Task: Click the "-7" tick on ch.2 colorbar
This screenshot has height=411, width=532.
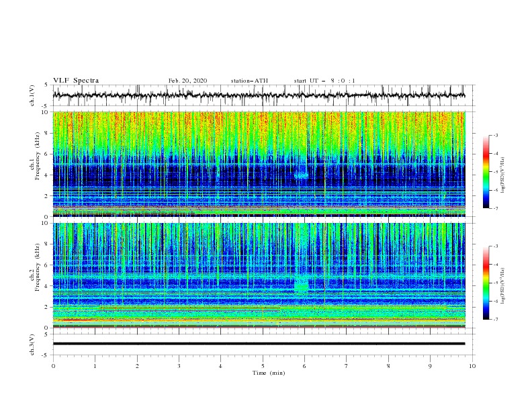Action: coord(495,319)
